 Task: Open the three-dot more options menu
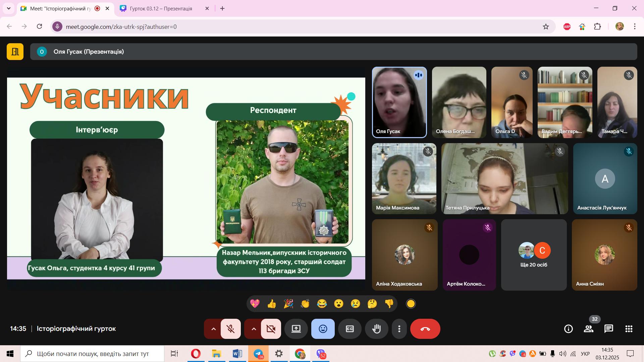(399, 329)
